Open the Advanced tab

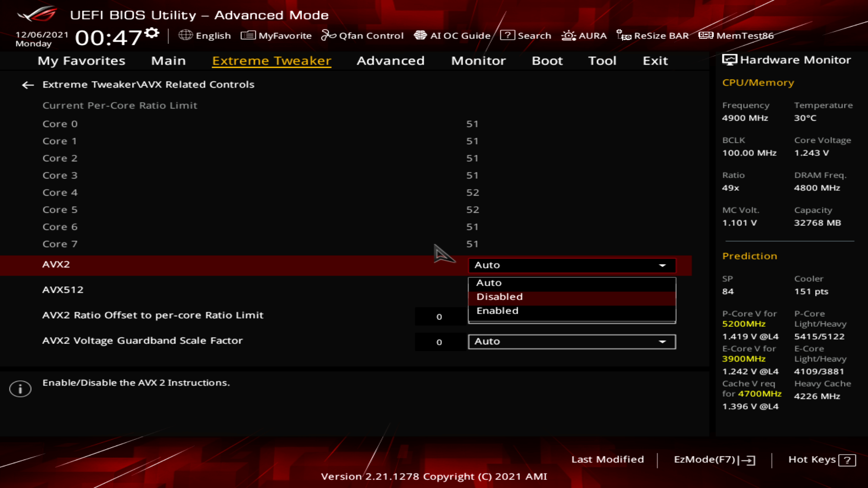(x=390, y=61)
